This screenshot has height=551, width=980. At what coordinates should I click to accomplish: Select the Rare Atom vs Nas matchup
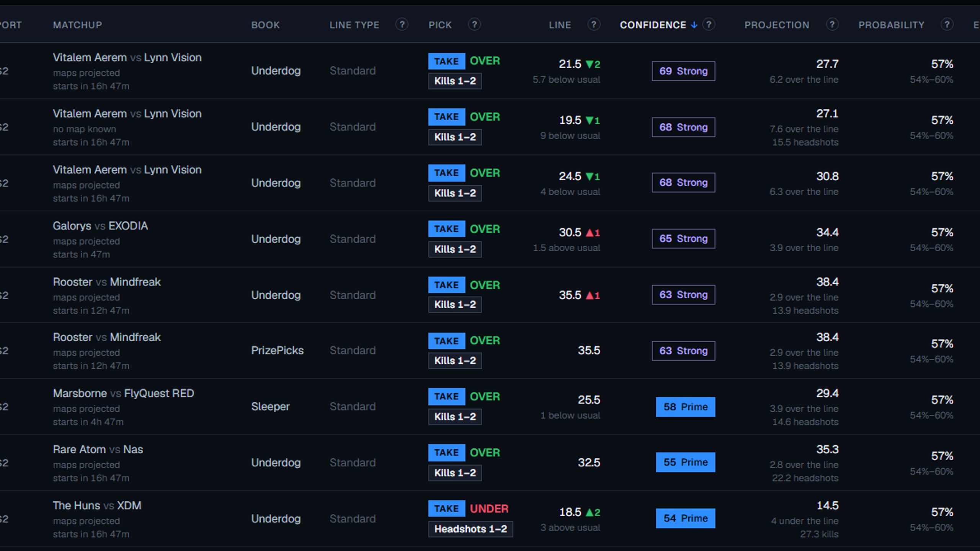pos(98,450)
